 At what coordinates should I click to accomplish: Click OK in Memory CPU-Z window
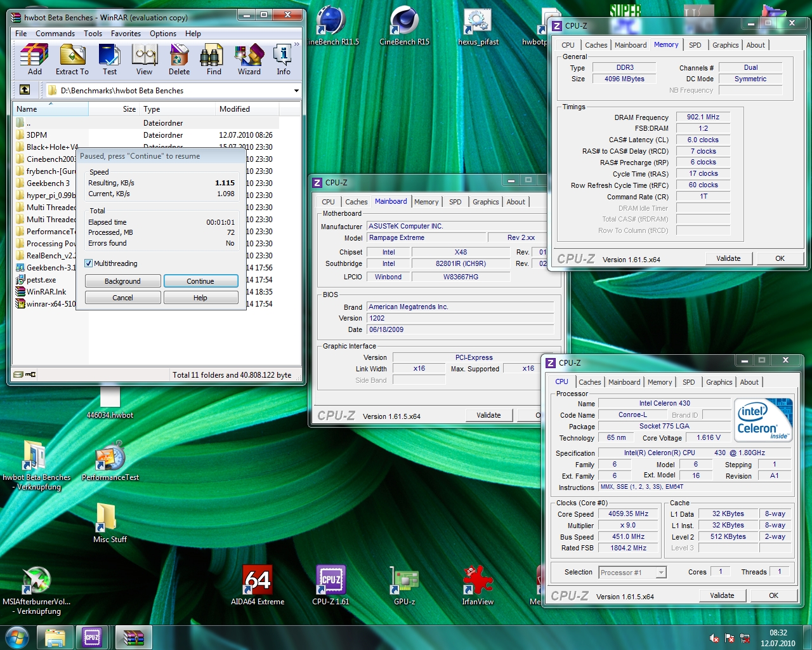tap(780, 258)
